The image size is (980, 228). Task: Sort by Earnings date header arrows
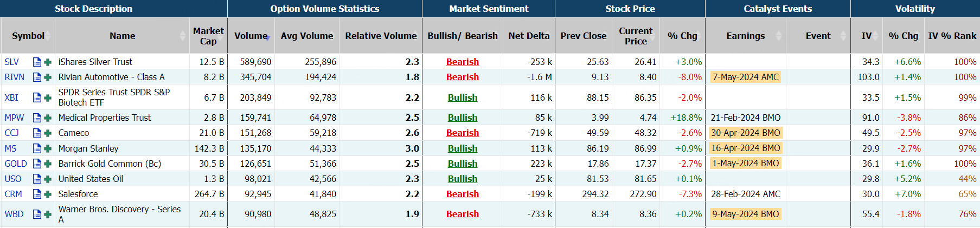point(779,36)
